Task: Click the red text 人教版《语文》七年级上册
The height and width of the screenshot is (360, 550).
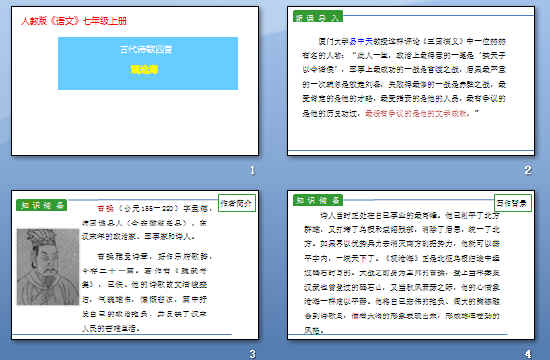Action: pyautogui.click(x=74, y=21)
